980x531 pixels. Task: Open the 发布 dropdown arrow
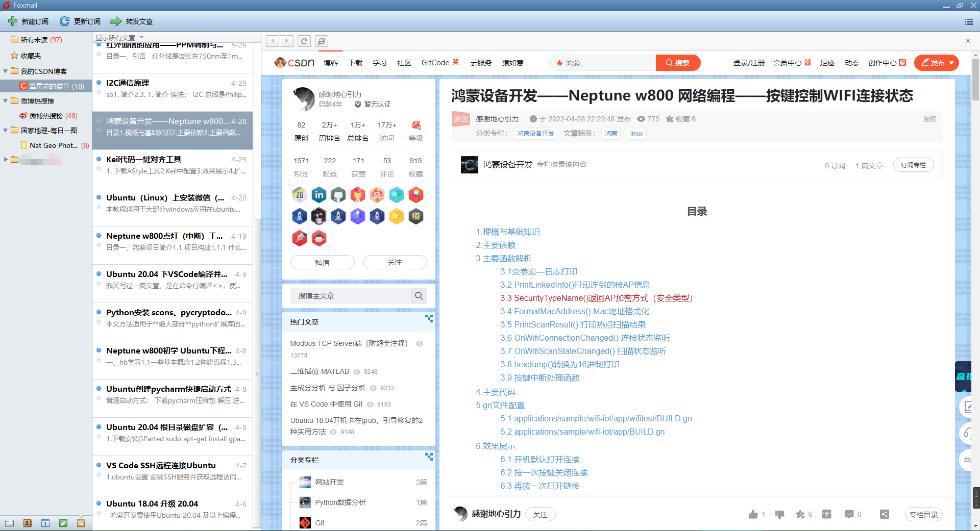[951, 63]
